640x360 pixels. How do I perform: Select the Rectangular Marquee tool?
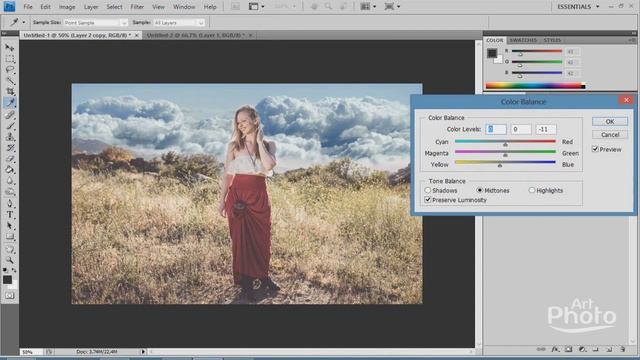pos(10,59)
